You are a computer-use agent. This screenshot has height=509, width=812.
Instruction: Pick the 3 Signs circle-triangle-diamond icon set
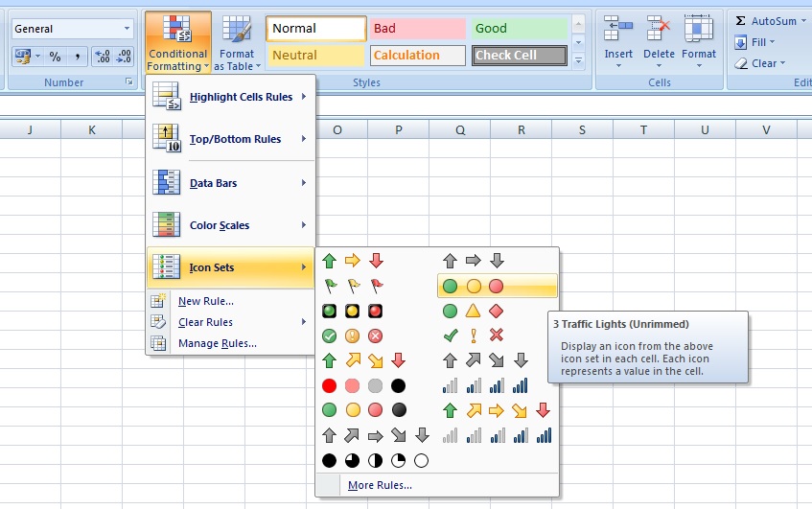point(472,311)
